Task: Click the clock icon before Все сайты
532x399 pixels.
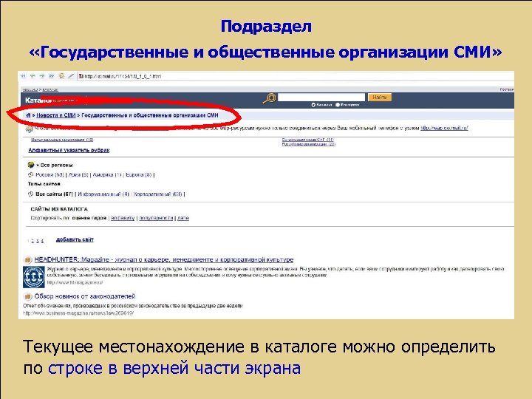Action: click(x=30, y=194)
